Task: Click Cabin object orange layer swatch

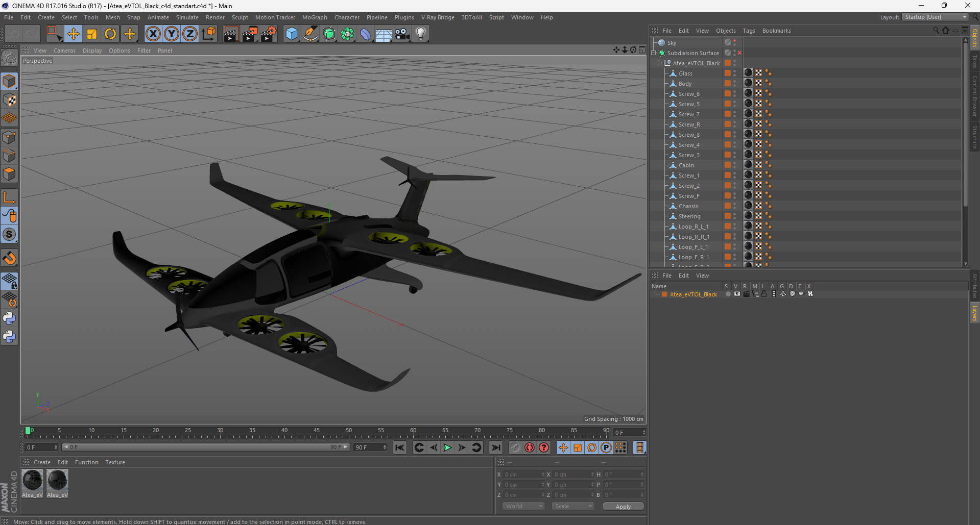Action: [x=728, y=165]
